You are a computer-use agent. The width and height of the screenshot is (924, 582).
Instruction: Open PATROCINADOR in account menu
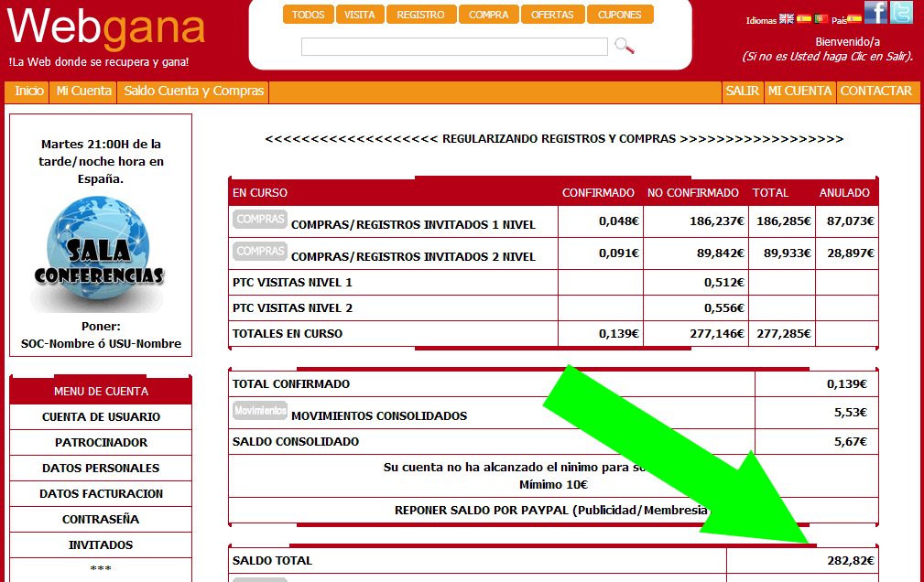[x=101, y=442]
